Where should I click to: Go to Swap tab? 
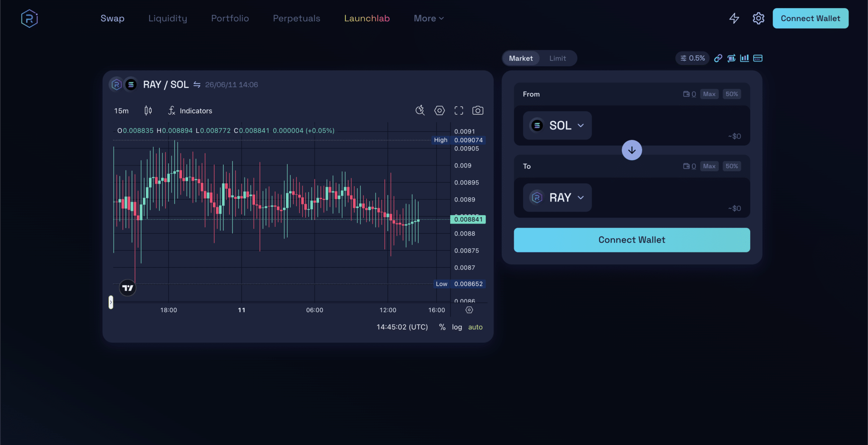point(112,18)
